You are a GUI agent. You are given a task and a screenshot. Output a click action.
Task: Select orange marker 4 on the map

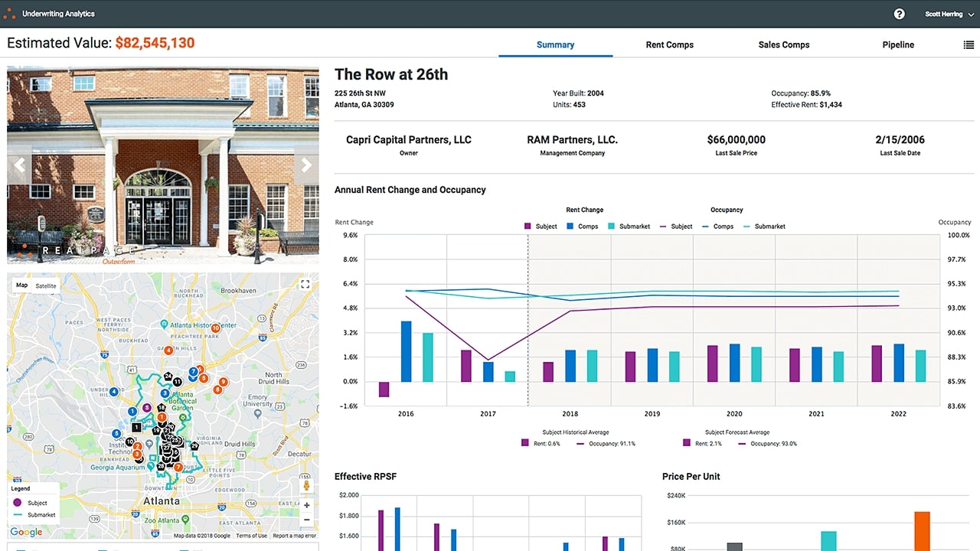point(168,350)
